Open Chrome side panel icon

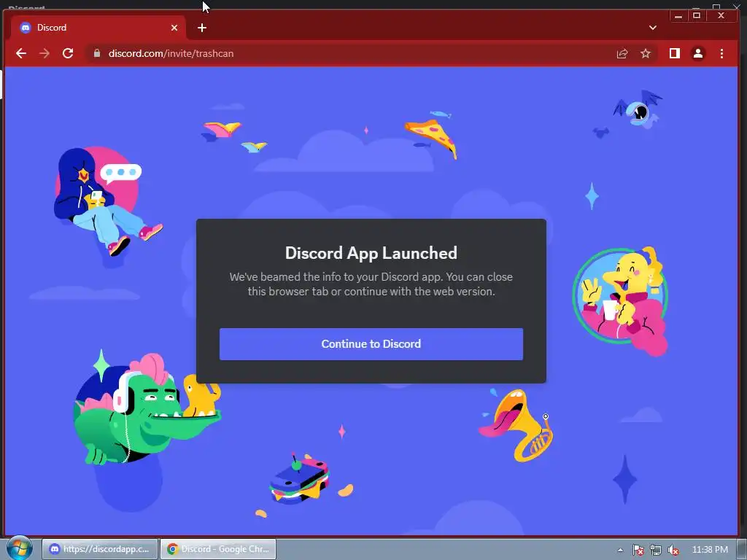(675, 53)
